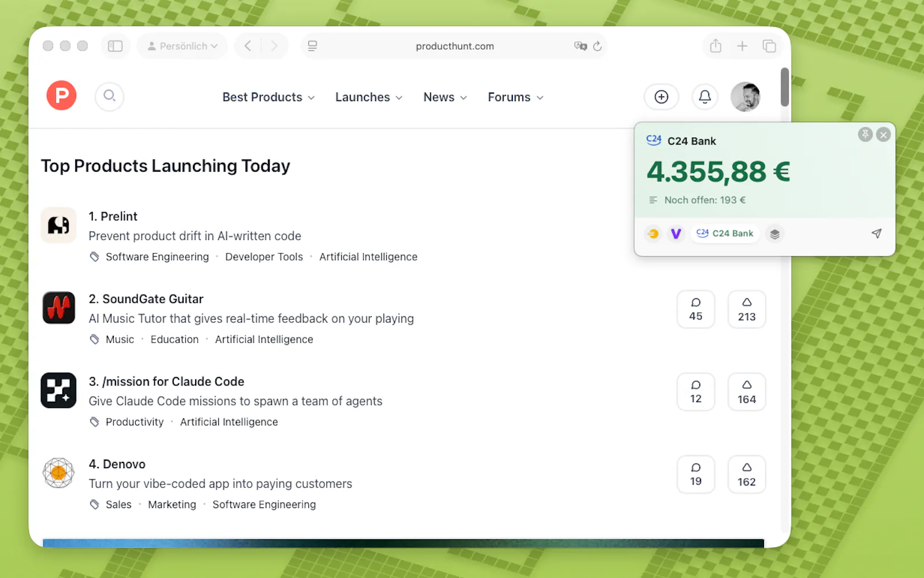Image resolution: width=924 pixels, height=578 pixels.
Task: Click the send arrow icon in widget
Action: (876, 234)
